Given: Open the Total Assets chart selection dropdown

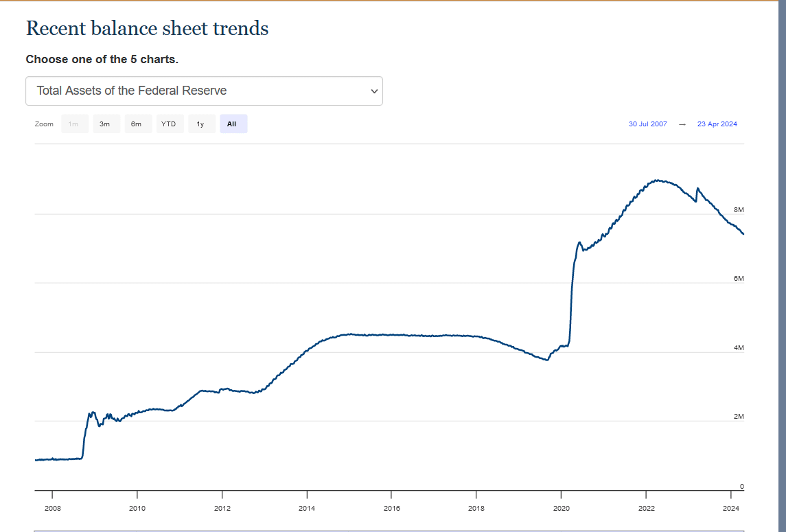Looking at the screenshot, I should point(204,91).
